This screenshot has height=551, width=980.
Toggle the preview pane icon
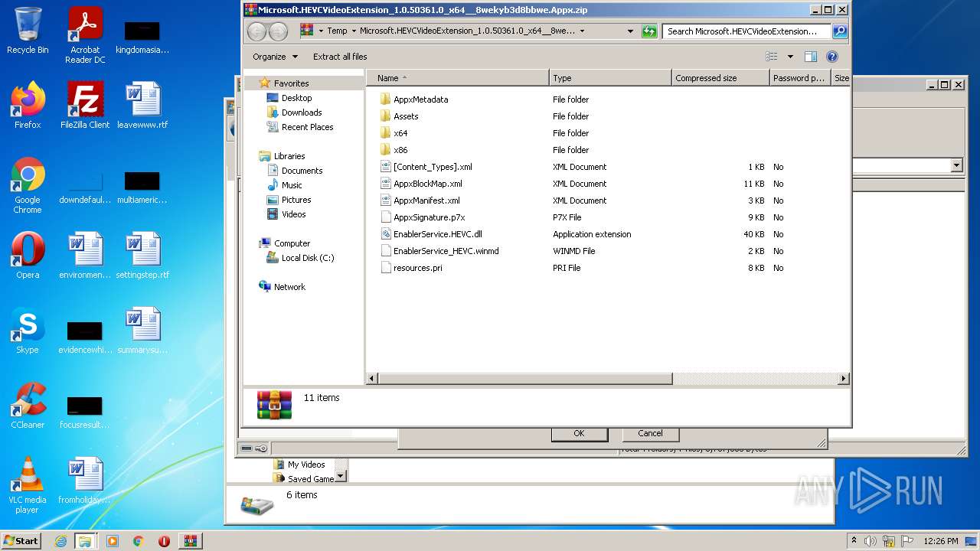click(x=811, y=57)
